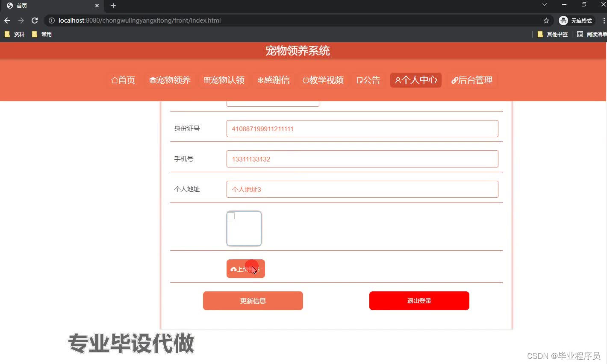
Task: Minimize the browser window
Action: point(564,5)
